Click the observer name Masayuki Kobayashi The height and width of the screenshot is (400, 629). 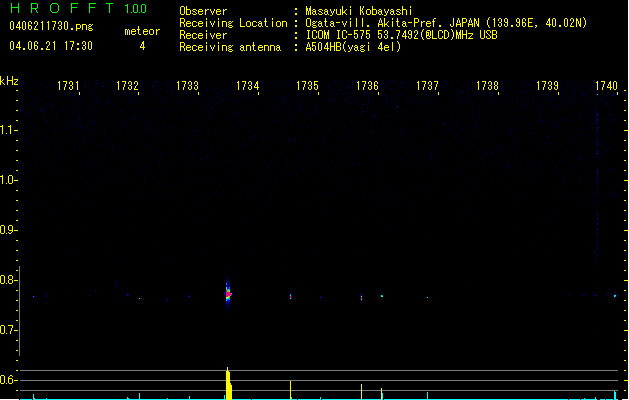[x=359, y=11]
